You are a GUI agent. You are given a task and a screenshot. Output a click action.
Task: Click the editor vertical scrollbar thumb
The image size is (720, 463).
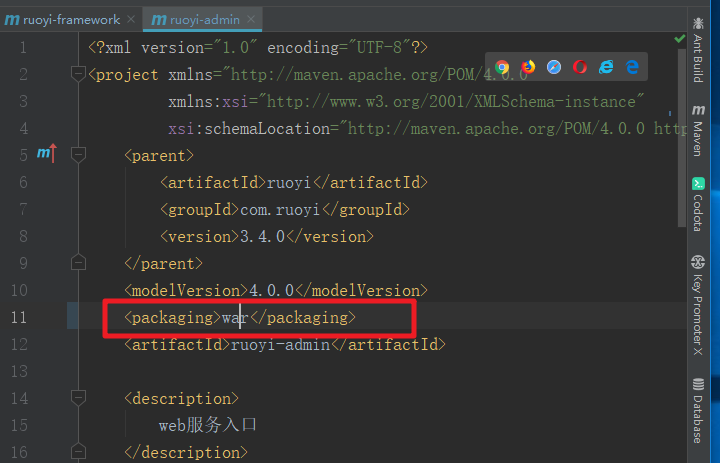(681, 138)
